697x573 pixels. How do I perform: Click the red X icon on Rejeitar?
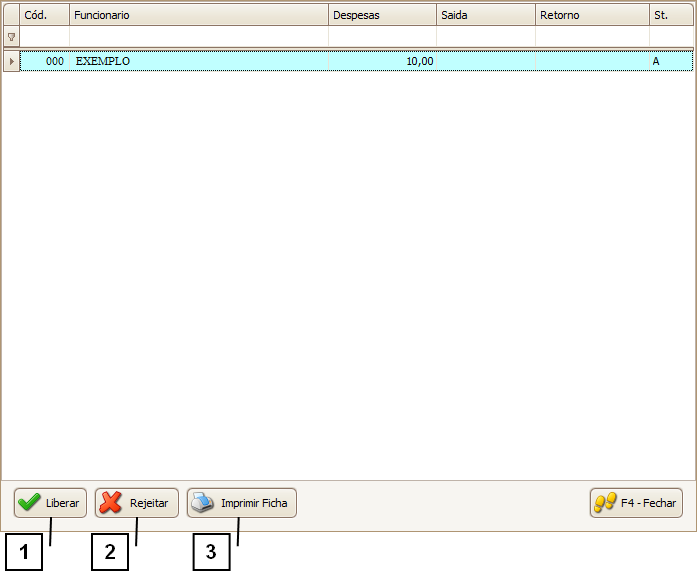click(x=111, y=503)
